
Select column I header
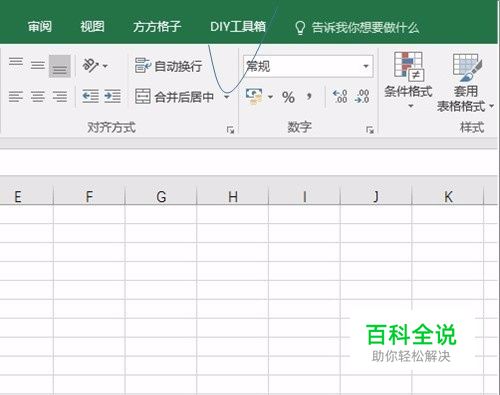click(304, 197)
